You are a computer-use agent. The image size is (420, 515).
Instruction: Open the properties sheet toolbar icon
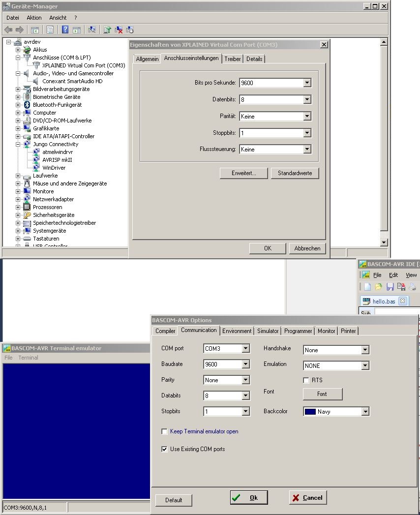50,30
